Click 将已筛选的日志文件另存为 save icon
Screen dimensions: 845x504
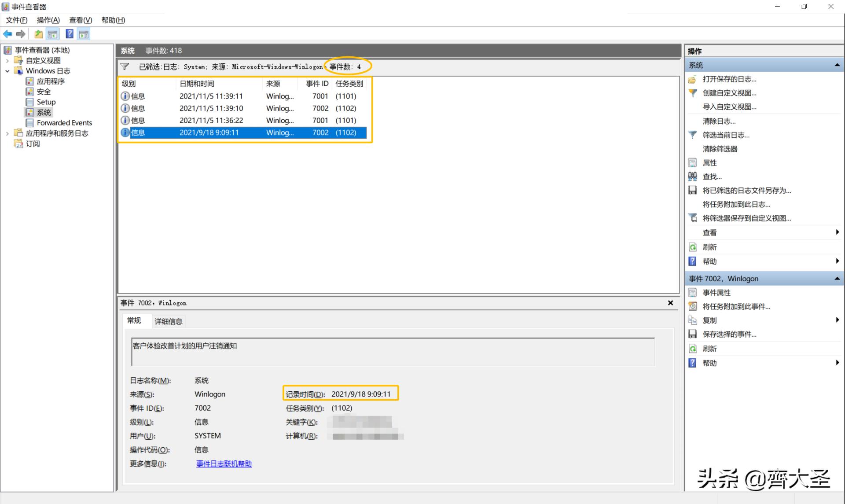693,190
